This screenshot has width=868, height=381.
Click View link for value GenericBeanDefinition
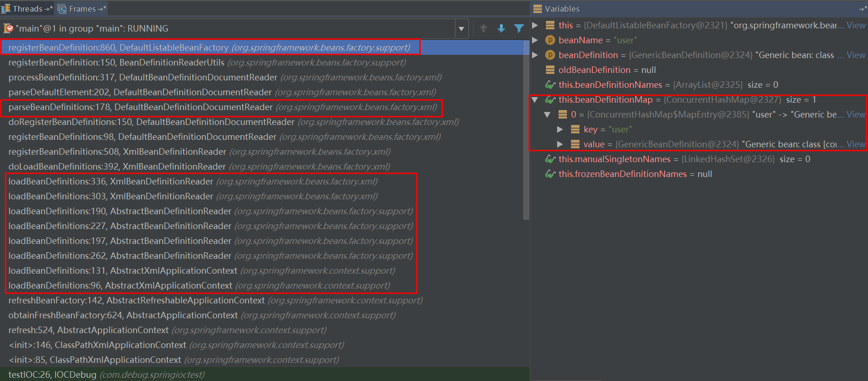pos(856,144)
